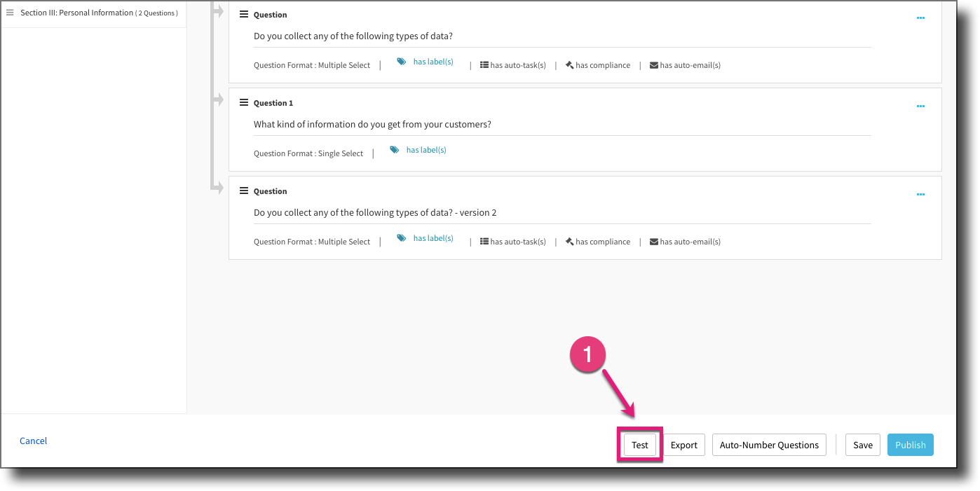Click the drag handle icon beside Question 1
980x491 pixels.
click(243, 102)
